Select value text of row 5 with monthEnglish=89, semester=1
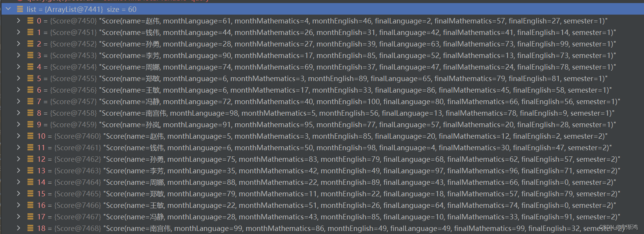Screen dimensions: 644x234 coord(353,78)
